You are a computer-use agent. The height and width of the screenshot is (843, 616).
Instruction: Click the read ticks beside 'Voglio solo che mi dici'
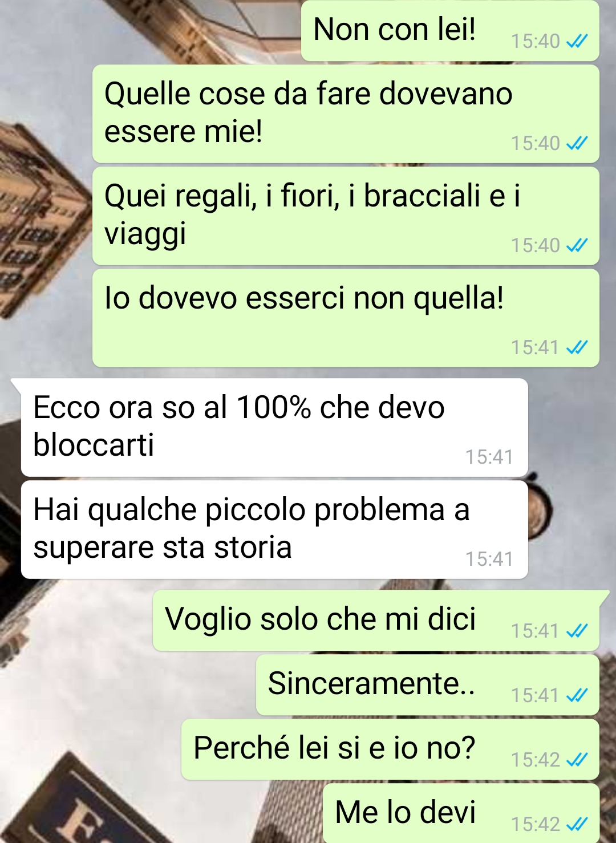click(x=577, y=631)
